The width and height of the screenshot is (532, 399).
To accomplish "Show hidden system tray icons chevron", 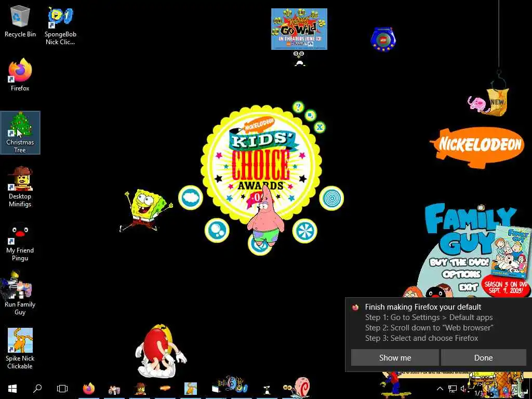I will [440, 389].
